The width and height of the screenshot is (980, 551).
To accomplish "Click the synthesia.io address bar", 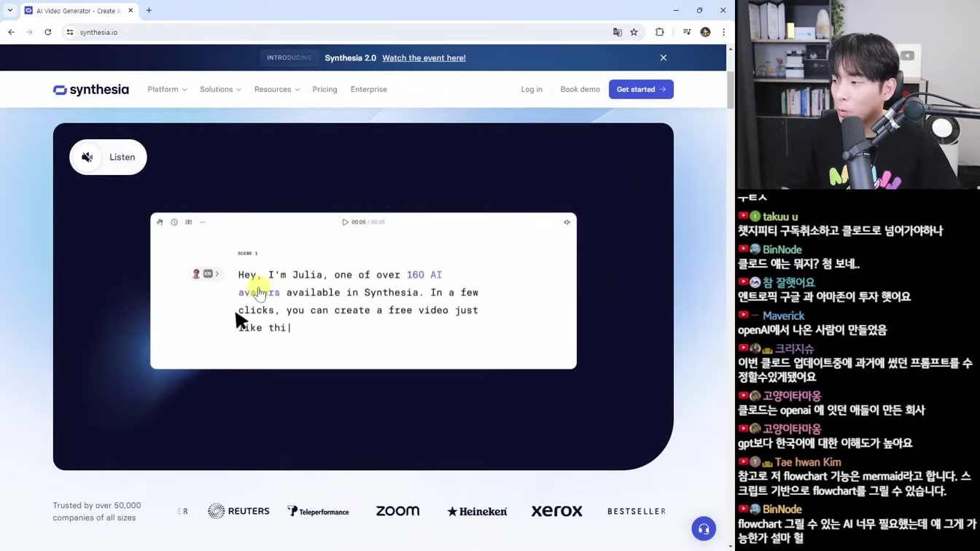I will pos(343,32).
